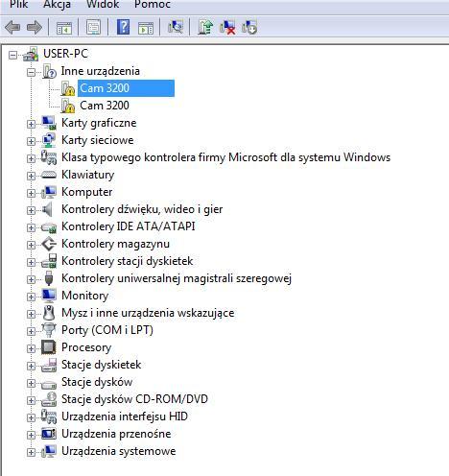The image size is (449, 476).
Task: Click the Back arrow toolbar icon
Action: coord(12,27)
